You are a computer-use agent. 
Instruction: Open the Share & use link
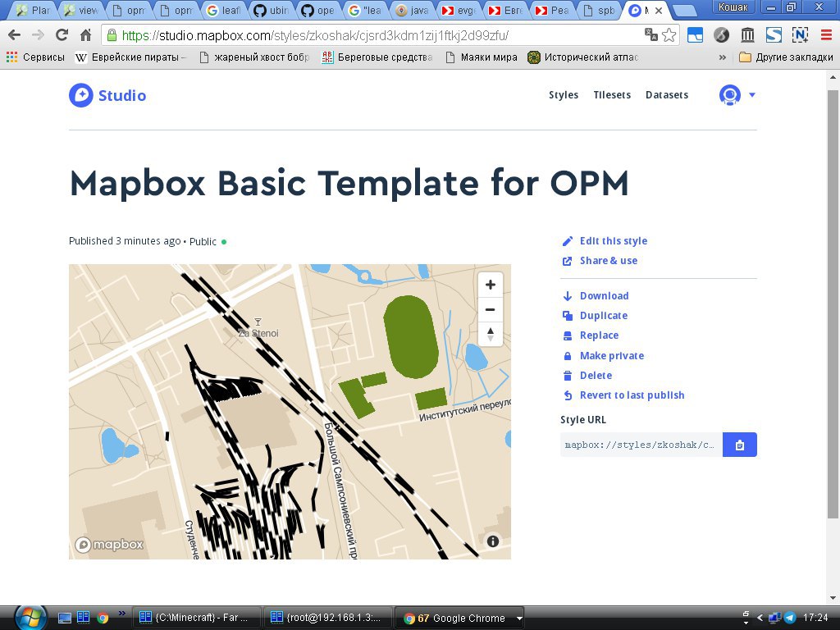click(x=609, y=261)
